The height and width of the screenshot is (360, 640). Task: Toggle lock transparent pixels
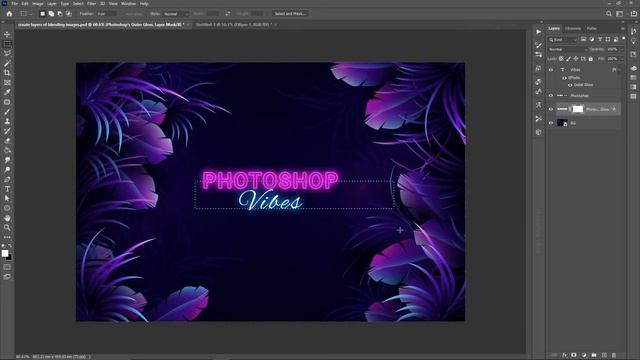pos(561,59)
